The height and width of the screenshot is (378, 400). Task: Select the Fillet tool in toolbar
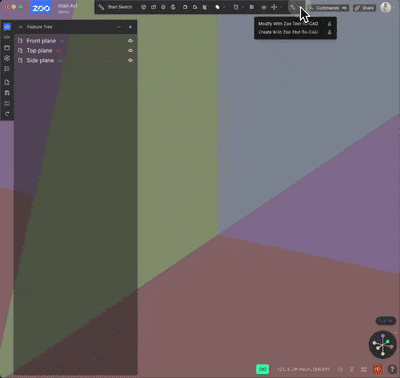click(185, 7)
